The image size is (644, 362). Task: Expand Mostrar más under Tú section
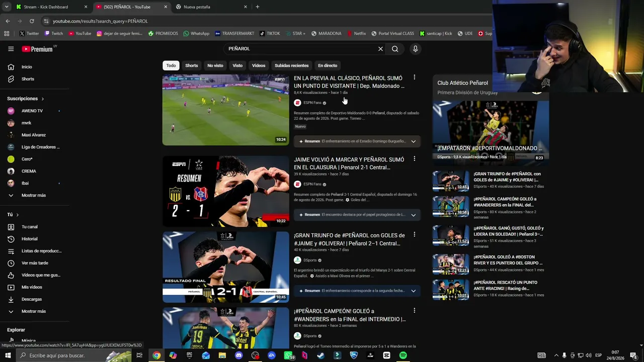click(34, 311)
